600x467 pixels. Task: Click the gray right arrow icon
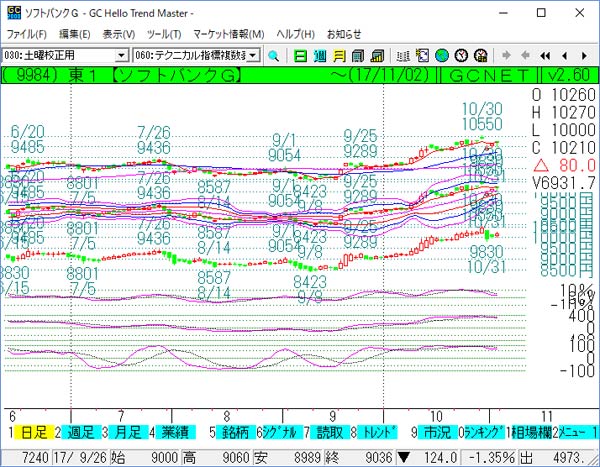coord(506,56)
